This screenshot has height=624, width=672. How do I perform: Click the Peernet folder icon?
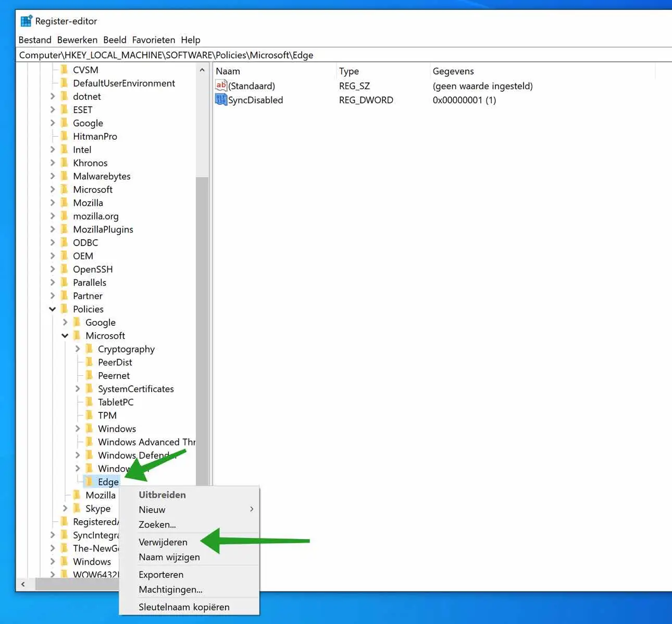tap(90, 375)
